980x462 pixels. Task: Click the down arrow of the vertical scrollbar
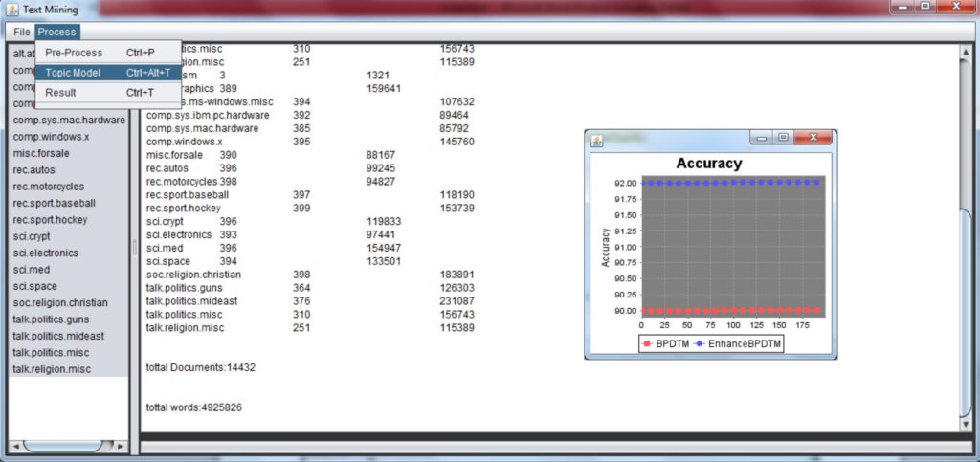coord(965,424)
